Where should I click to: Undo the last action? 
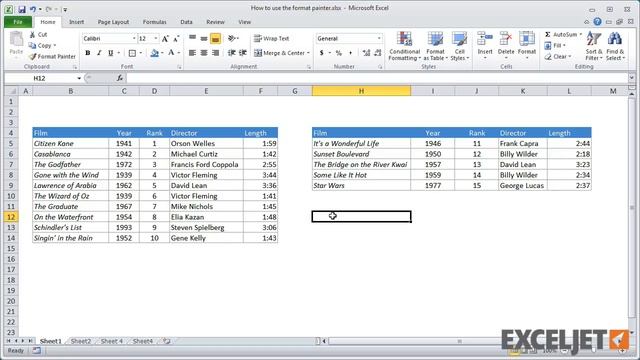click(x=33, y=9)
